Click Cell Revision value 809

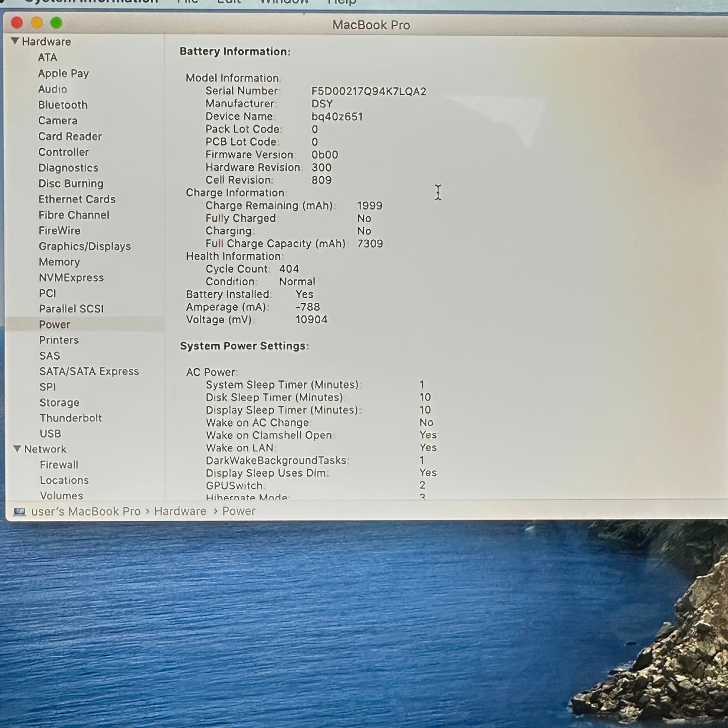[x=321, y=180]
